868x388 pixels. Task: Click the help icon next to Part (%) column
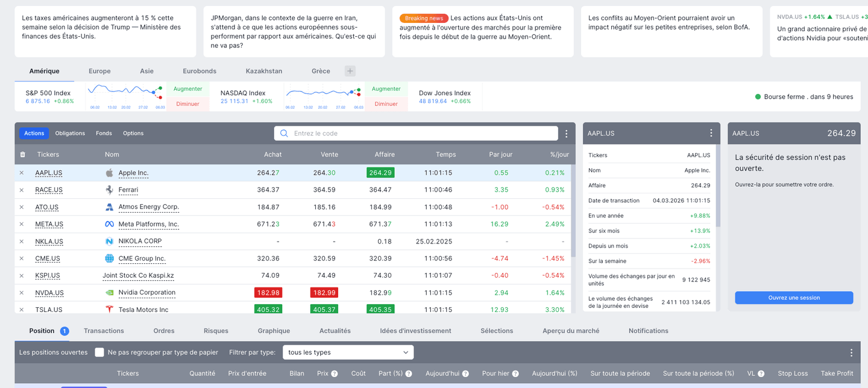tap(409, 373)
